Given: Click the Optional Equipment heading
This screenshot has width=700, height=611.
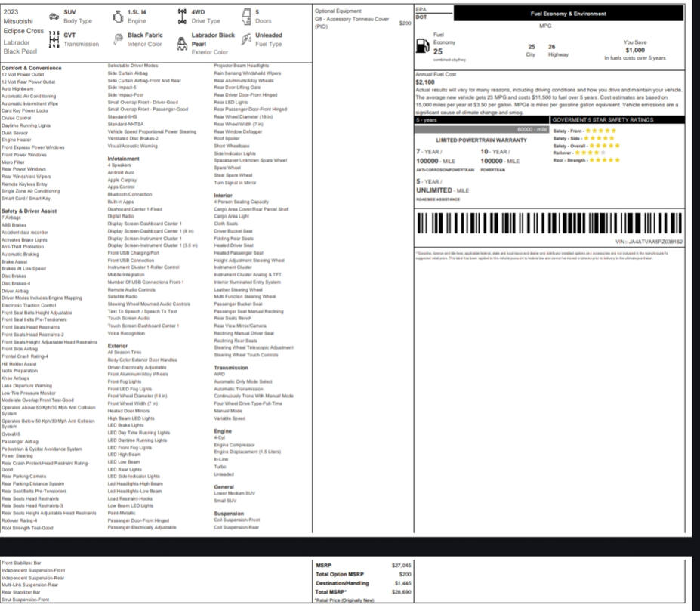Looking at the screenshot, I should point(338,11).
